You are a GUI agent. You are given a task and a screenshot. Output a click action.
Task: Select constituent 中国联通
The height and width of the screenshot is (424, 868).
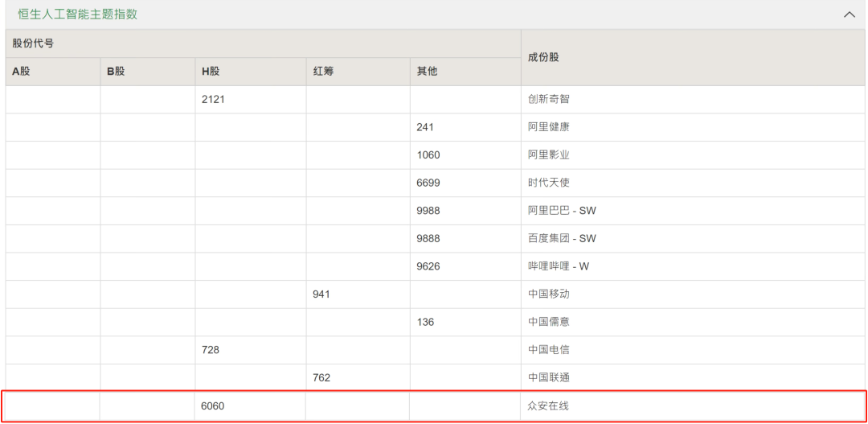pos(549,378)
